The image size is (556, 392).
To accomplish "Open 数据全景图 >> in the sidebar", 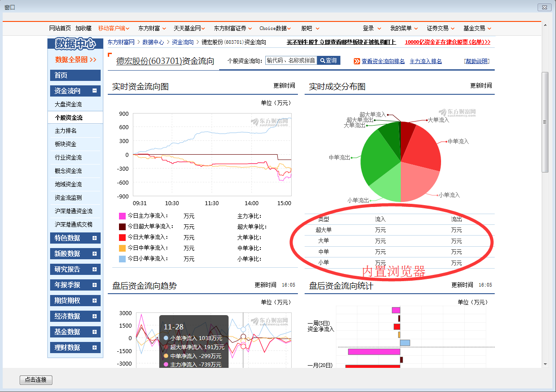I will pos(76,59).
